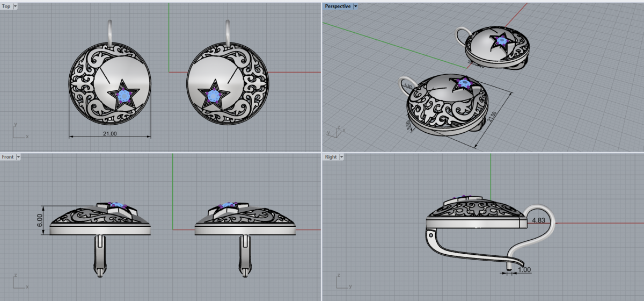Select the blue gemstone on left earring in Top view
This screenshot has height=301, width=644.
(125, 96)
